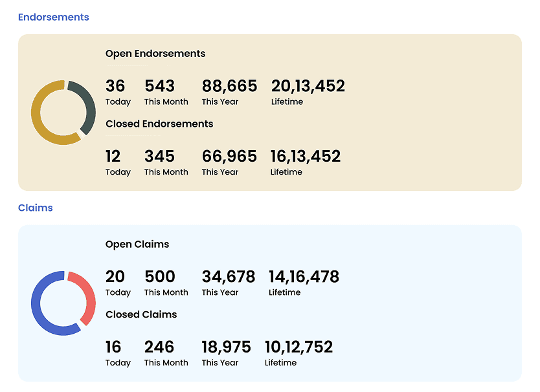Viewport: 540px width, 392px height.
Task: Click the 543 open endorsements this month
Action: pos(159,86)
